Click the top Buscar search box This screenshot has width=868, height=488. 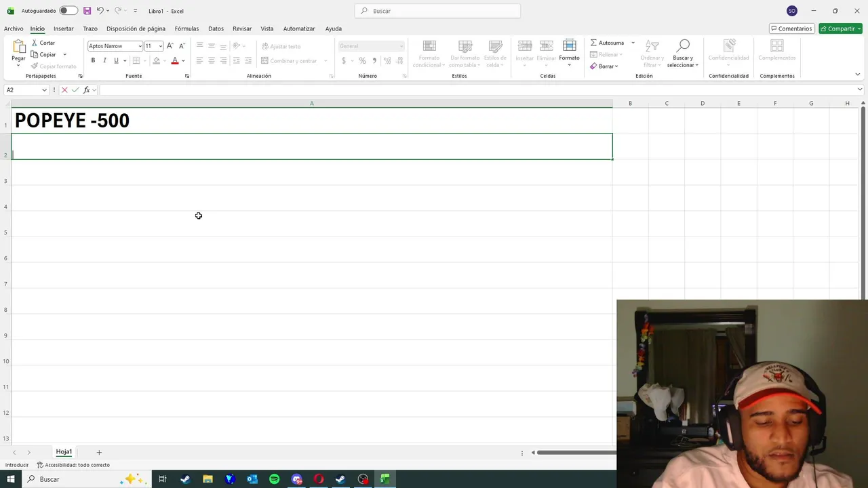pyautogui.click(x=437, y=11)
